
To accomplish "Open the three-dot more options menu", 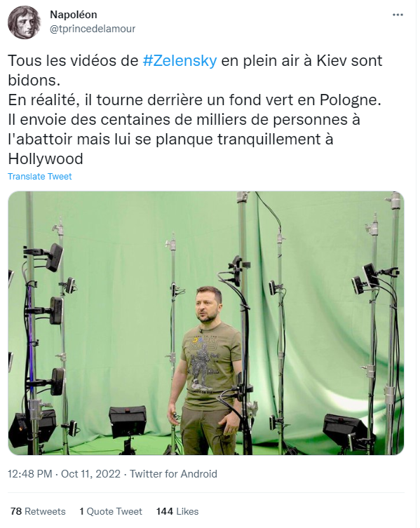I will pos(398,15).
